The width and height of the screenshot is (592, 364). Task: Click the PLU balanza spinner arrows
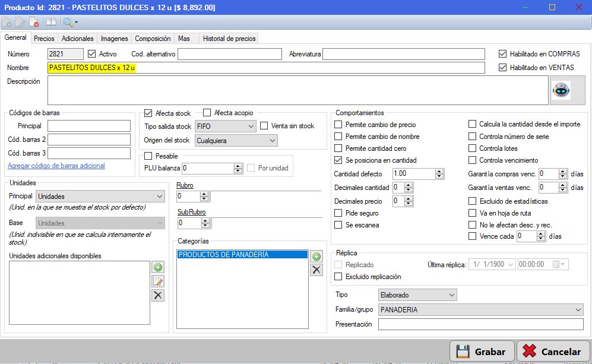click(x=238, y=168)
